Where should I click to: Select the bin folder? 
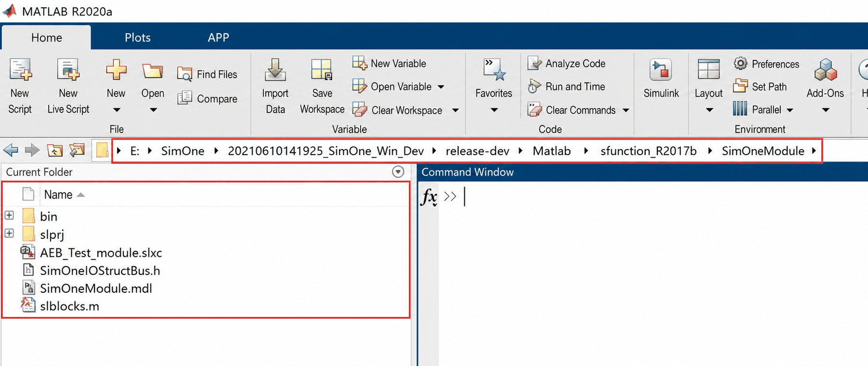(49, 217)
